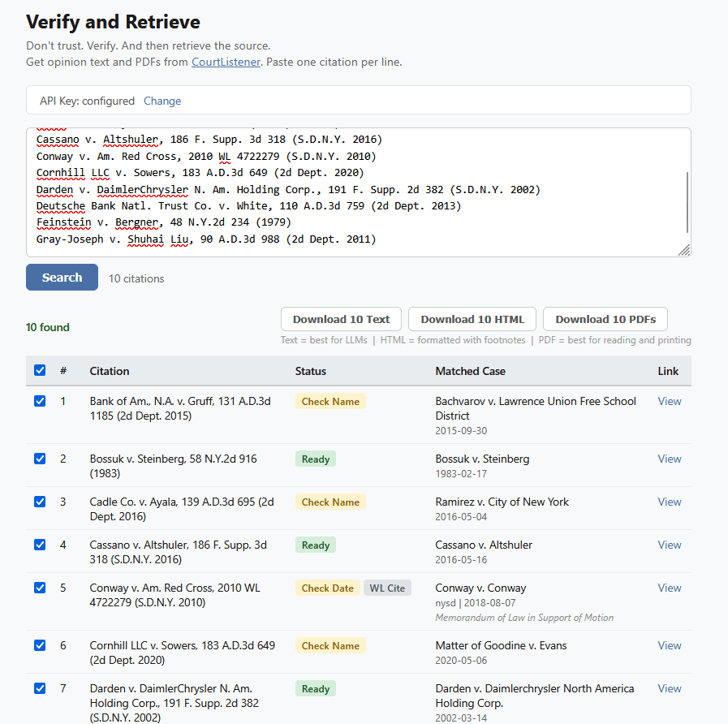Uncheck row 4 Cassano v. Altshuler checkbox
The width and height of the screenshot is (728, 724).
click(x=40, y=545)
